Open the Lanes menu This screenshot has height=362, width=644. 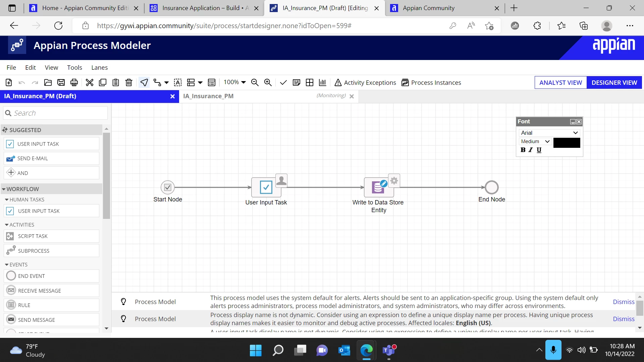[100, 67]
